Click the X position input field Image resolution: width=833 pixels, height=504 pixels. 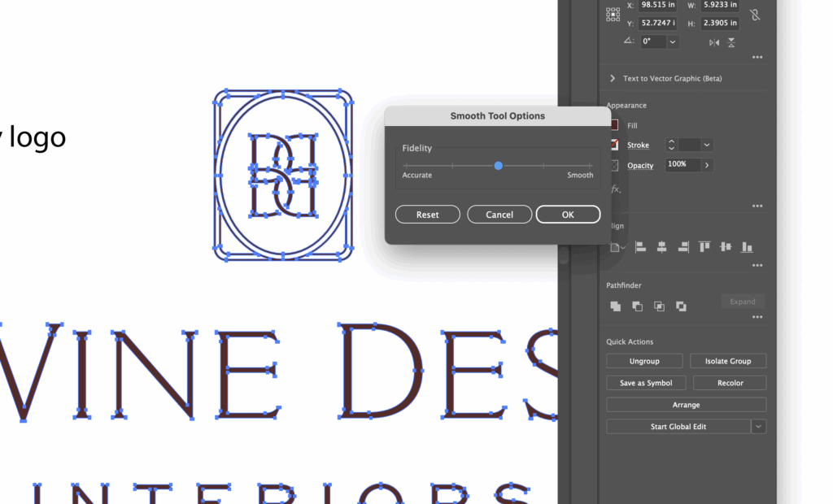pos(657,6)
